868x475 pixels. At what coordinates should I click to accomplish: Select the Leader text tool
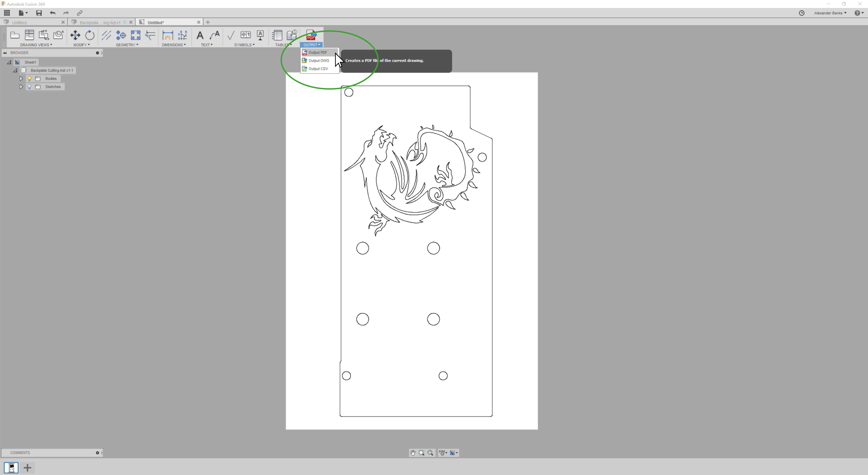[215, 35]
